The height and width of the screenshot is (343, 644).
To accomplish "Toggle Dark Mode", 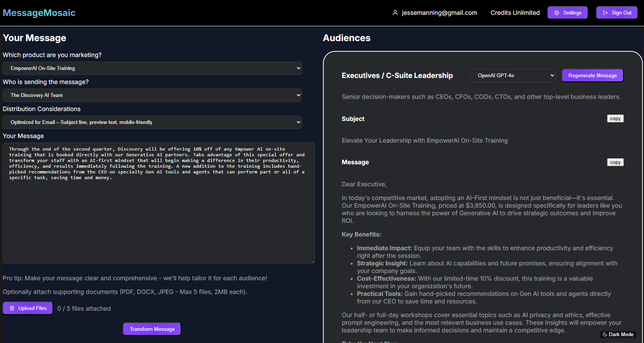I will pyautogui.click(x=618, y=334).
